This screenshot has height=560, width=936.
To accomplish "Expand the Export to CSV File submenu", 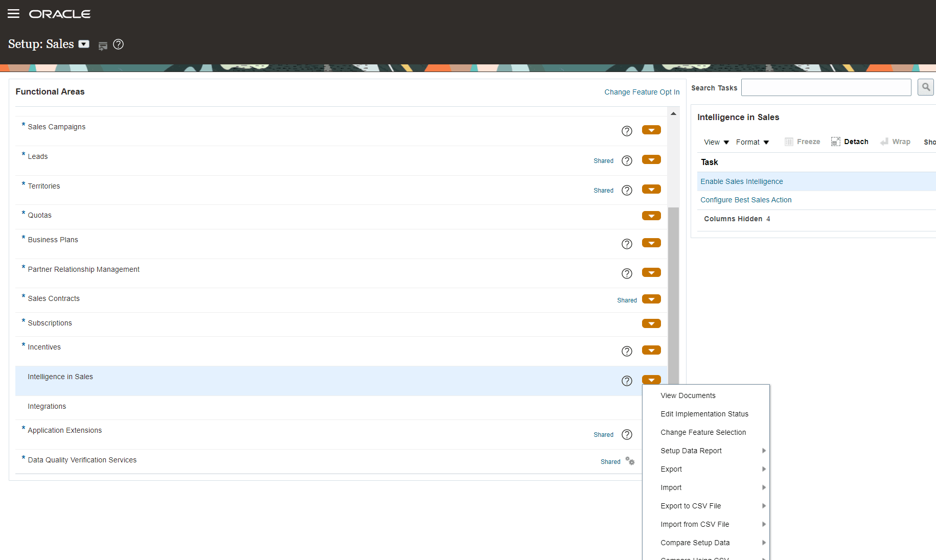I will point(706,506).
